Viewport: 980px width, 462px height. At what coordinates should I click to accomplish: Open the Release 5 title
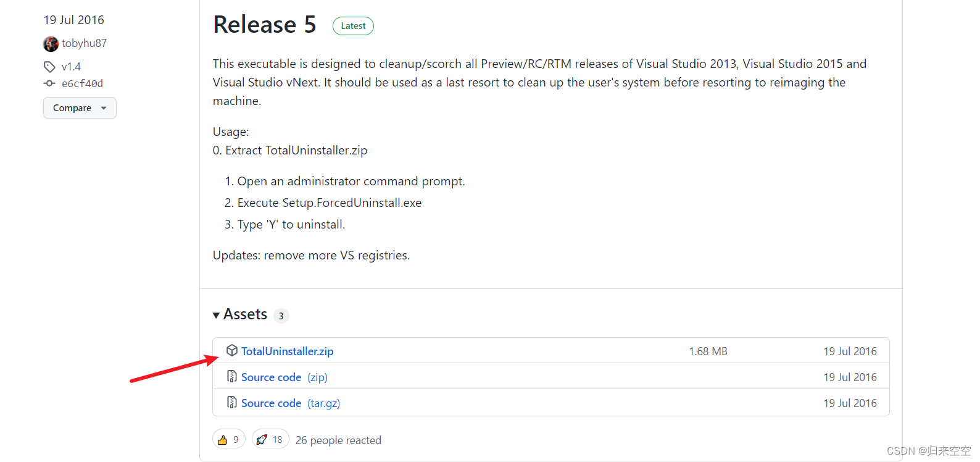[264, 25]
